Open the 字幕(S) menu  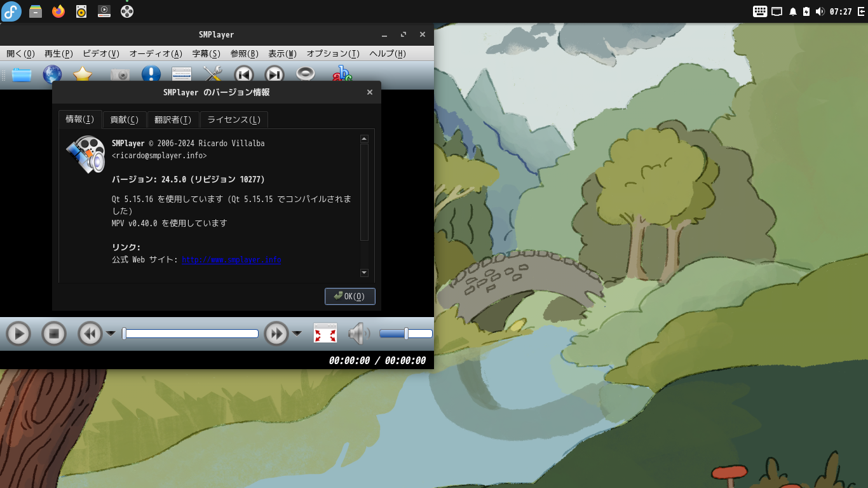click(x=207, y=53)
